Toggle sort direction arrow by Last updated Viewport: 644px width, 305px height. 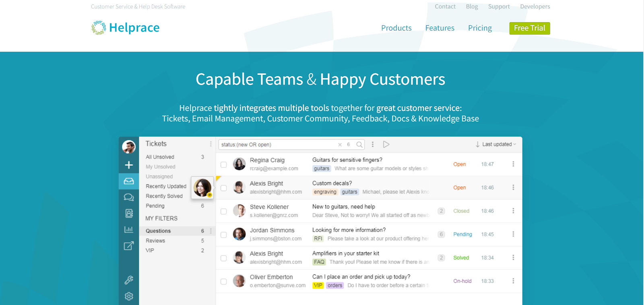coord(477,144)
